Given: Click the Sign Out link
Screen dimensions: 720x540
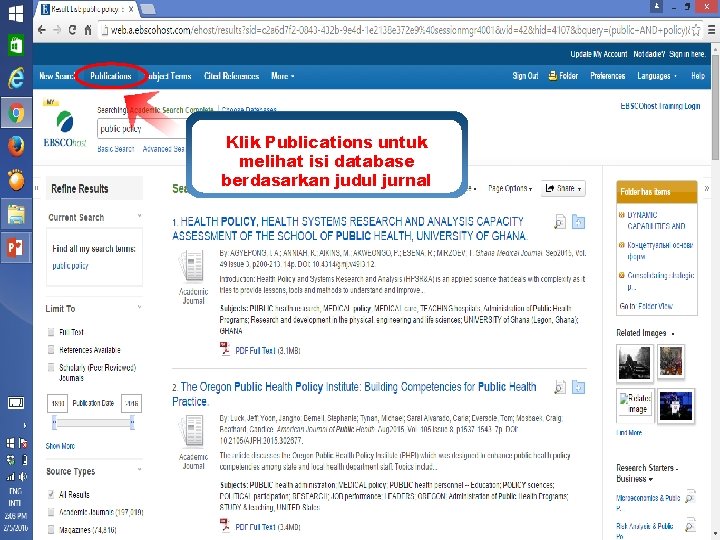Looking at the screenshot, I should [x=525, y=76].
